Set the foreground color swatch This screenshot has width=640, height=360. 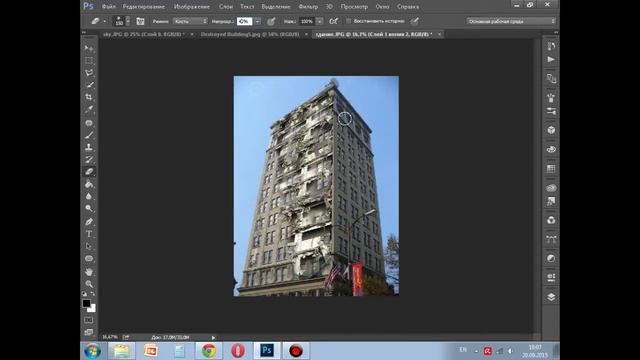pos(86,303)
